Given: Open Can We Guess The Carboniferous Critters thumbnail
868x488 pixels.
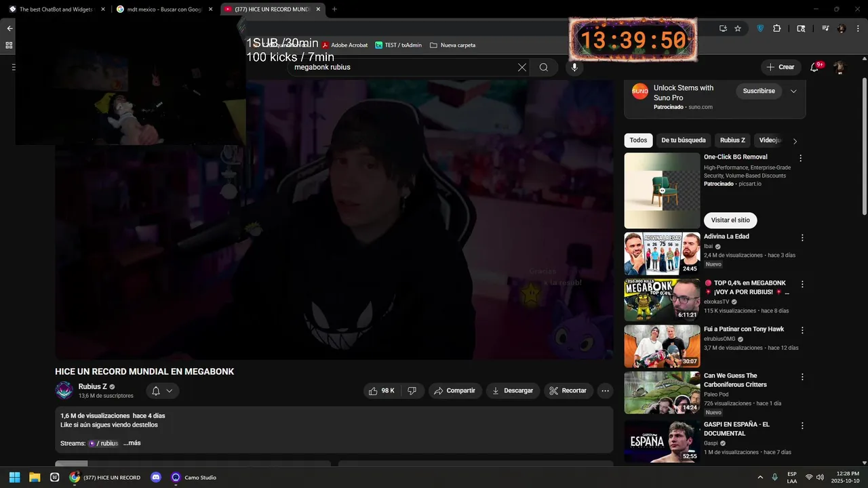Looking at the screenshot, I should (662, 392).
